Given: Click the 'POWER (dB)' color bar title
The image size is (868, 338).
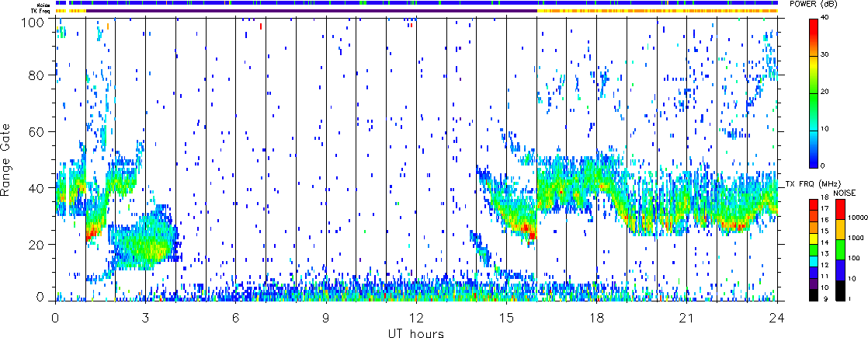Looking at the screenshot, I should point(813,4).
